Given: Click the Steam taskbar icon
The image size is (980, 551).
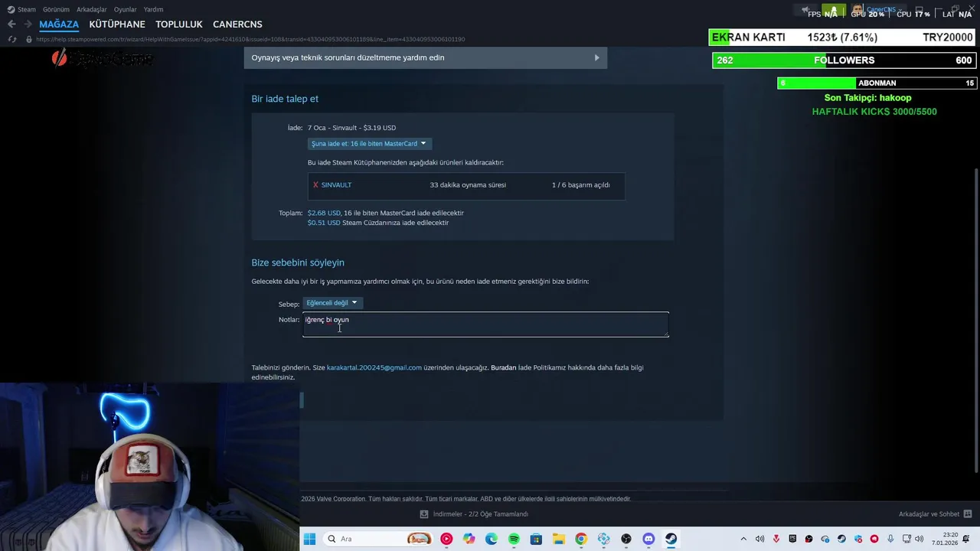Looking at the screenshot, I should 671,539.
